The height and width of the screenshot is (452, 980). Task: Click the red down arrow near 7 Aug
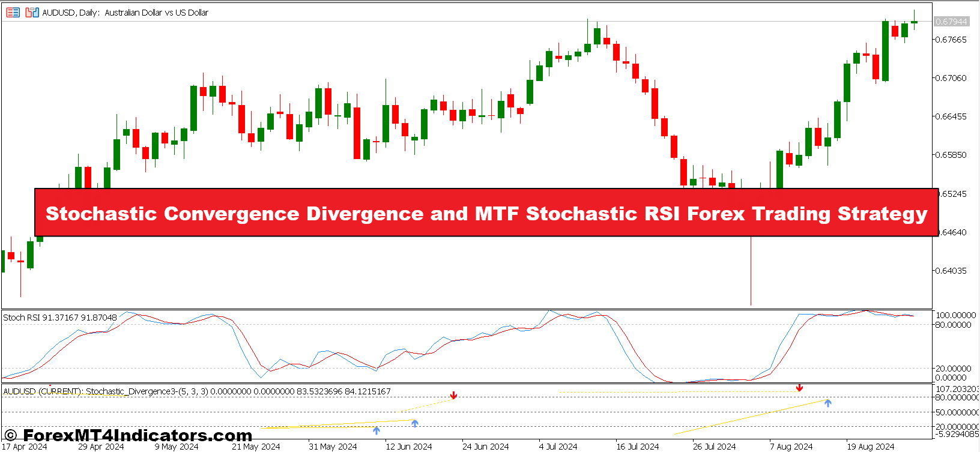[799, 388]
